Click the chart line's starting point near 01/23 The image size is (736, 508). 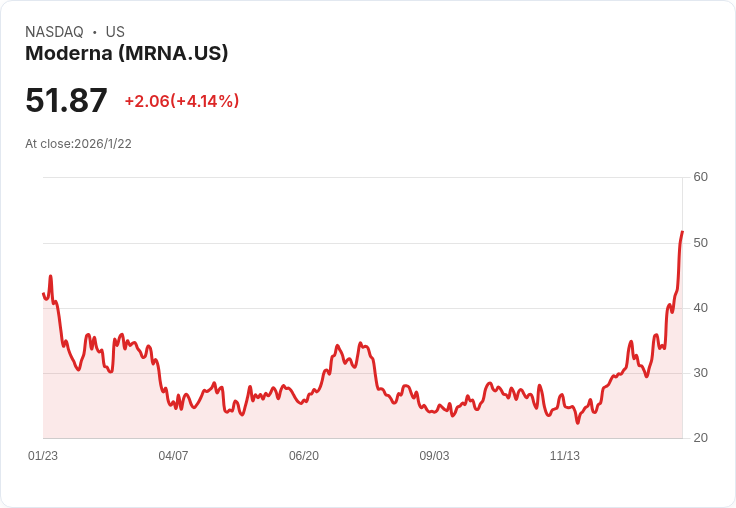pos(43,294)
